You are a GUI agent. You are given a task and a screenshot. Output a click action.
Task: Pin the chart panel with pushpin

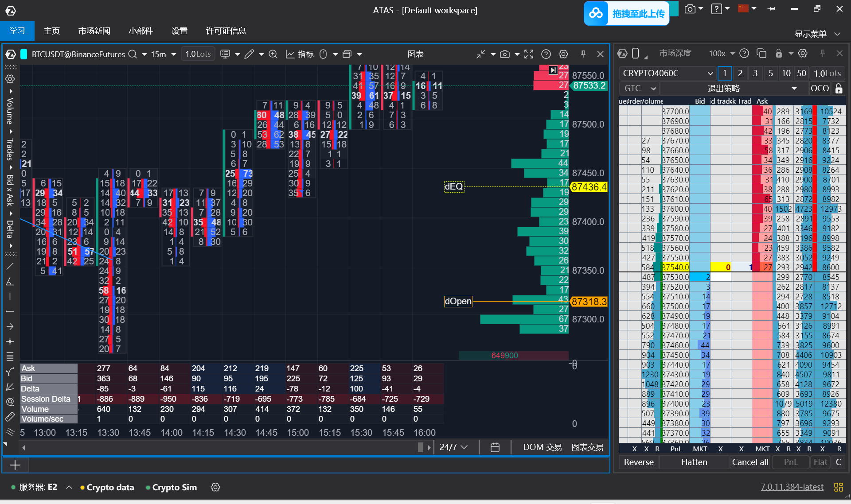coord(583,54)
